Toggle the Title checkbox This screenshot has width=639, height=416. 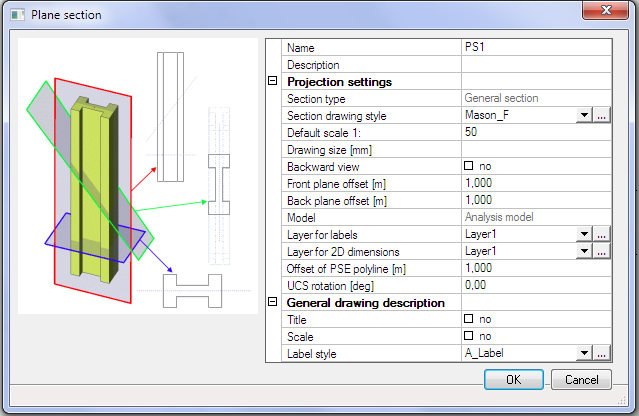pyautogui.click(x=469, y=319)
